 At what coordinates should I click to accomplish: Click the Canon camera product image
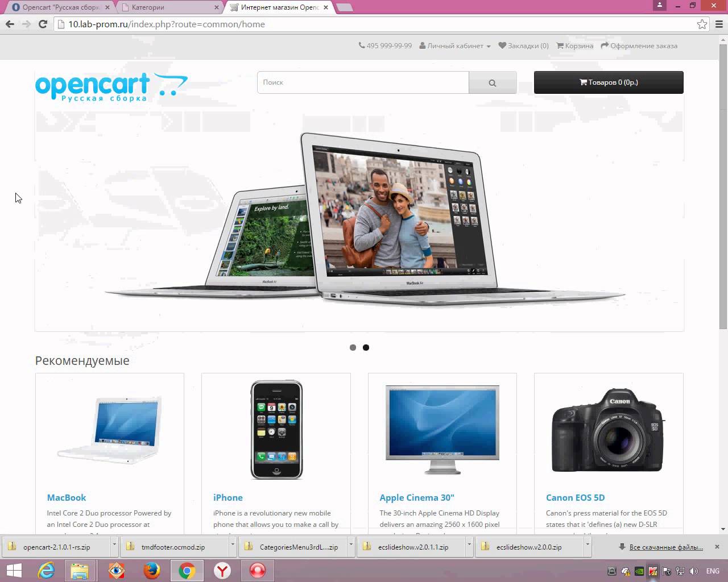(609, 430)
